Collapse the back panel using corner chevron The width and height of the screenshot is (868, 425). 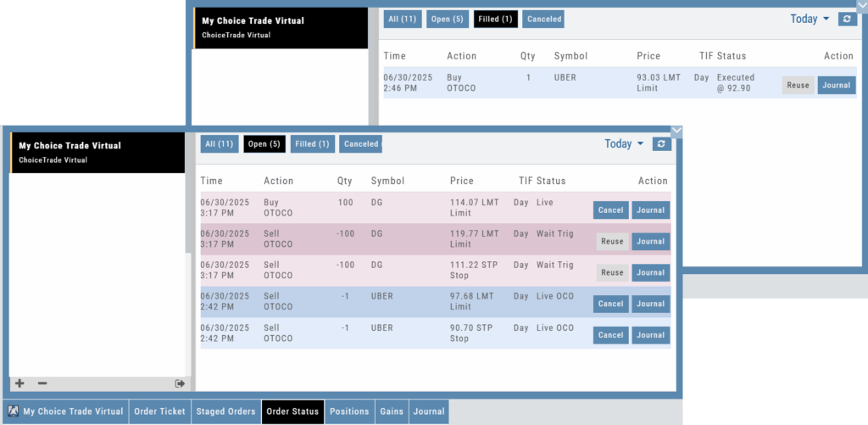coord(862,5)
